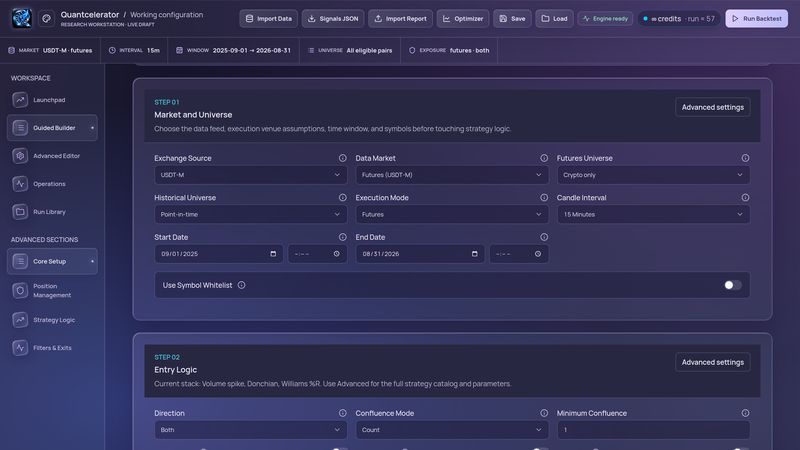This screenshot has height=450, width=800.
Task: Open Launchpad in workspace sidebar
Action: coord(52,100)
